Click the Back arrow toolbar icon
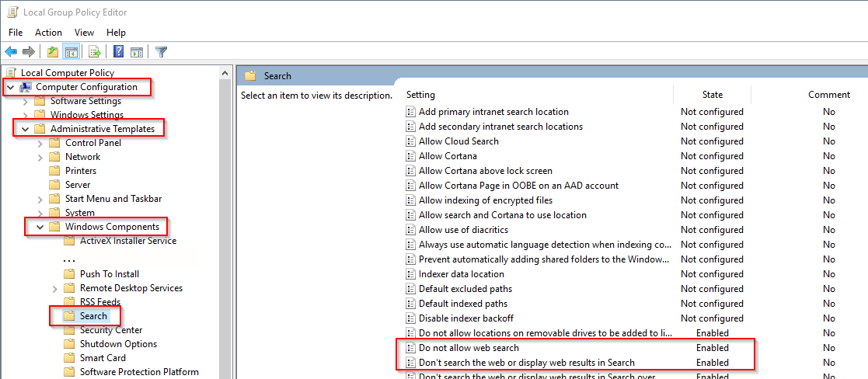Image resolution: width=868 pixels, height=379 pixels. click(11, 52)
